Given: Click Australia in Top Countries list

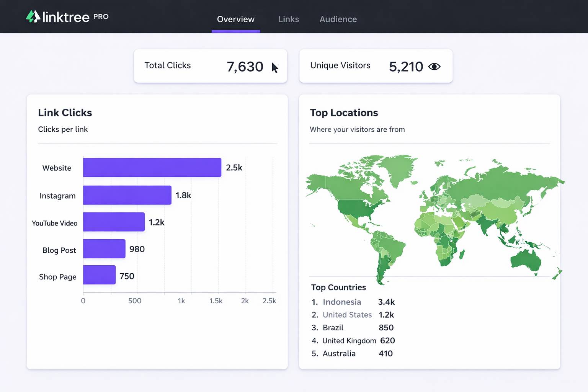Looking at the screenshot, I should [x=339, y=353].
